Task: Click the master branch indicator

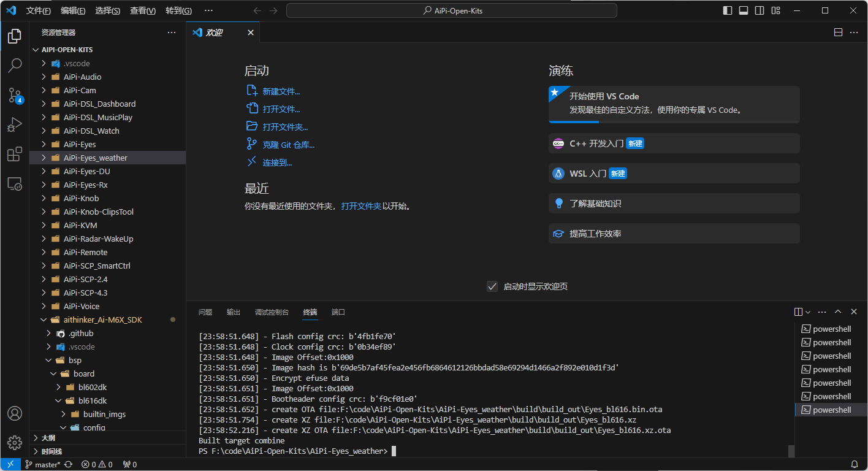Action: (42, 464)
